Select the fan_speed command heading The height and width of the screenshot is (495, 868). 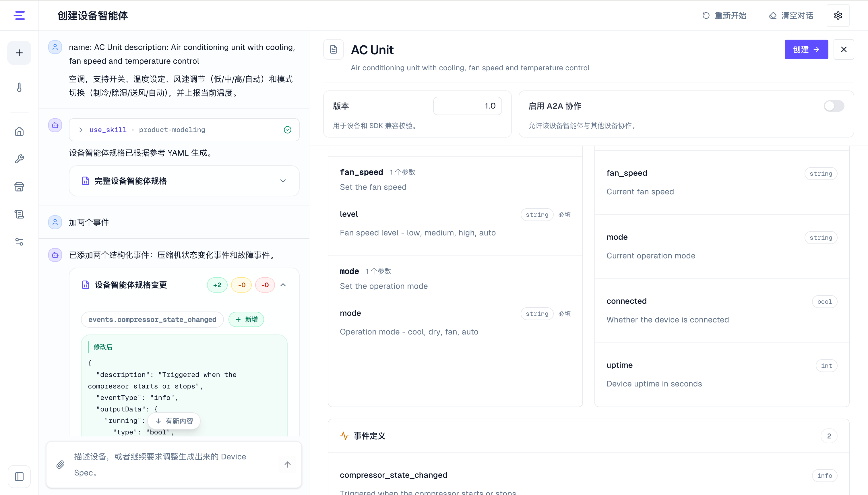[x=361, y=172]
